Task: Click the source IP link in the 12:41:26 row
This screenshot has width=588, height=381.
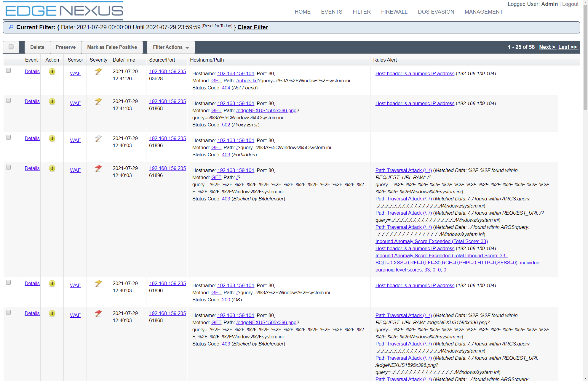Action: click(167, 71)
